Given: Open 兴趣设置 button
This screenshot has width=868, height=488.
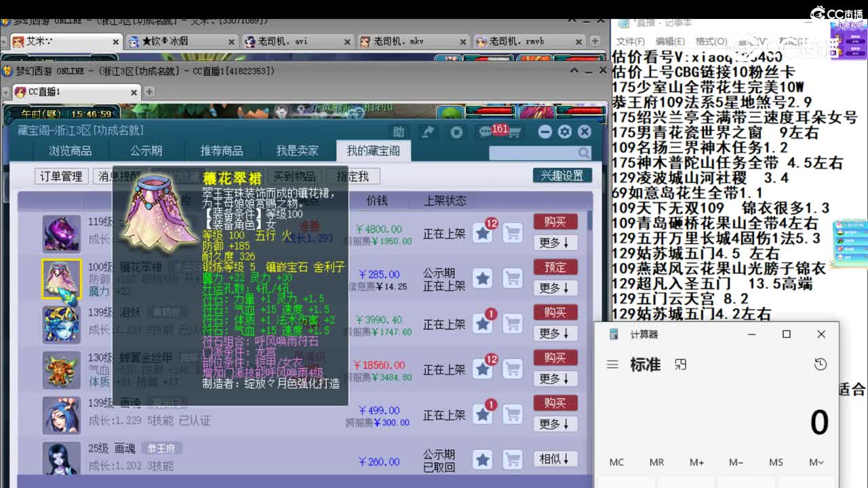Looking at the screenshot, I should [562, 176].
